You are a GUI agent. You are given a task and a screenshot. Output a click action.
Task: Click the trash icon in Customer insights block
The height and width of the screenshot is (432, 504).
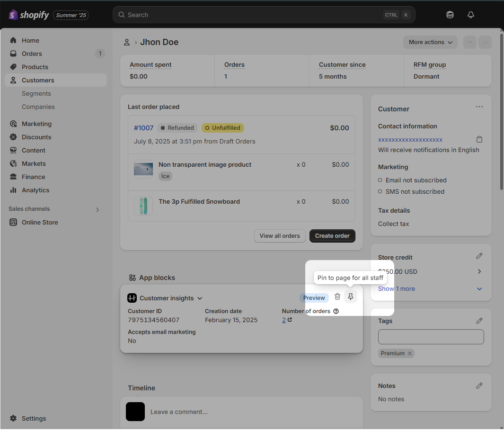[337, 297]
